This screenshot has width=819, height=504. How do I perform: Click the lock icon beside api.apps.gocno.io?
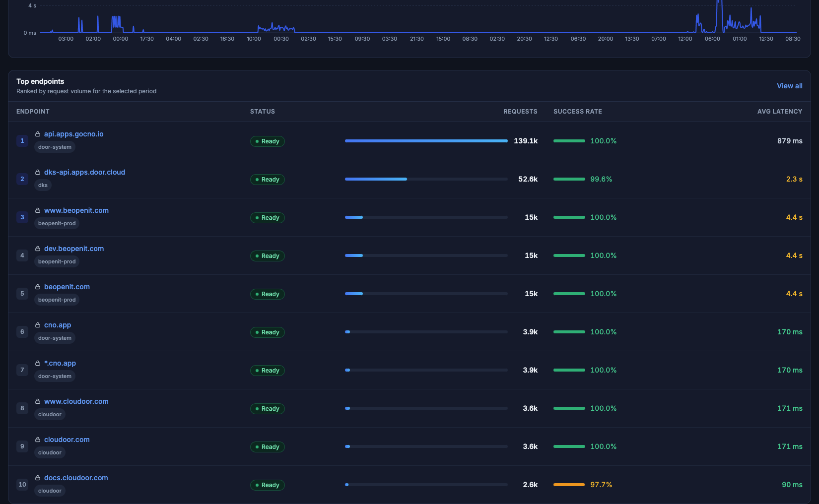pos(38,134)
